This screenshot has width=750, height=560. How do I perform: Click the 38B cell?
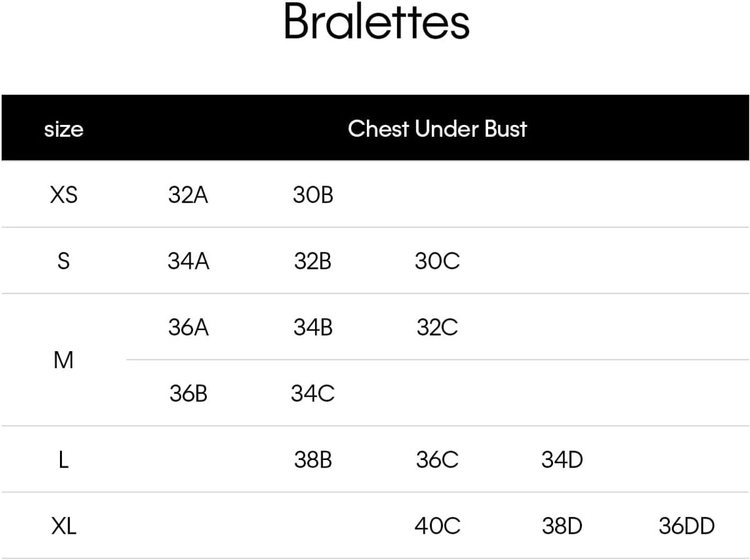coord(312,460)
